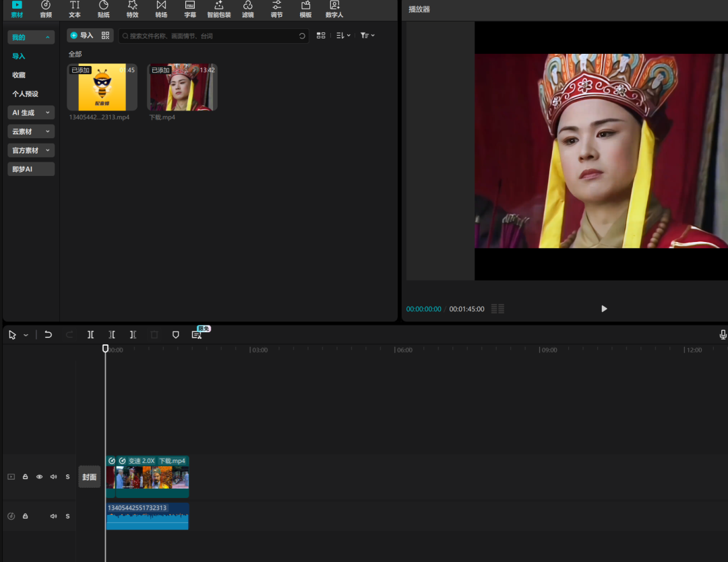Select 收藏 in the left sidebar
This screenshot has height=562, width=728.
pos(19,75)
